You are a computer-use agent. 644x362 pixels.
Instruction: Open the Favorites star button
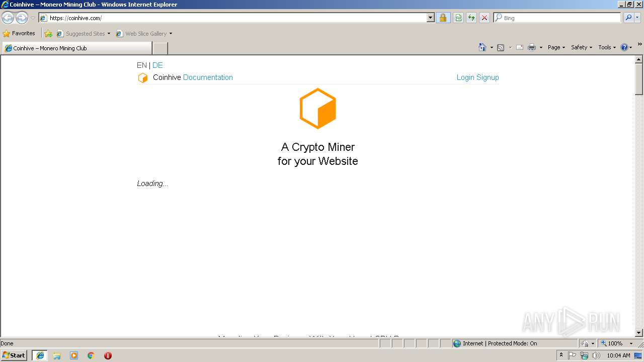19,34
